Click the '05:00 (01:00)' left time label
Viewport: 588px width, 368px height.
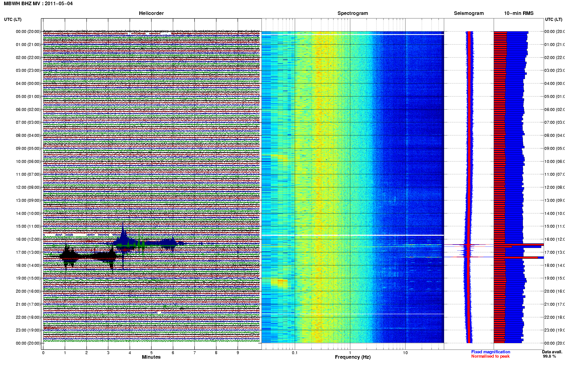pyautogui.click(x=28, y=97)
